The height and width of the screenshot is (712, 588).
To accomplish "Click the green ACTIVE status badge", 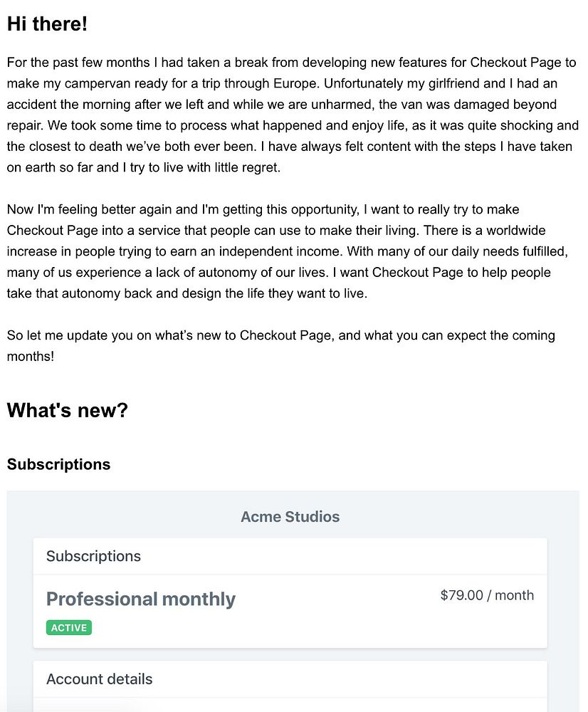I will [x=69, y=628].
